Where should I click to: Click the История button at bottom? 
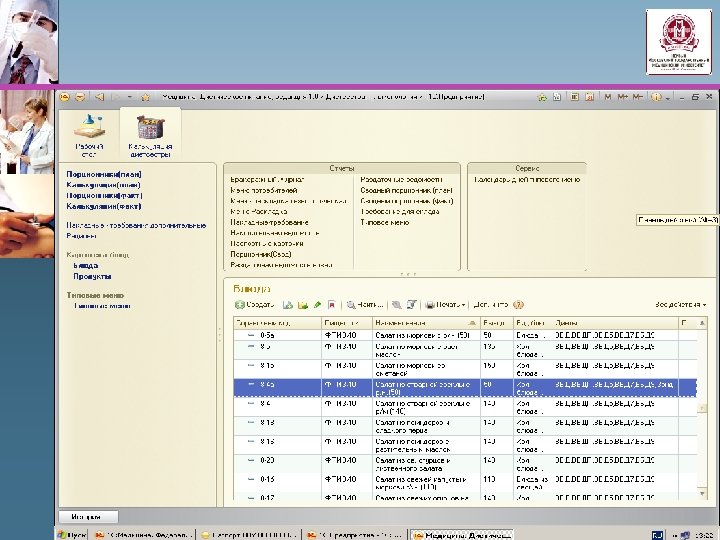(88, 517)
